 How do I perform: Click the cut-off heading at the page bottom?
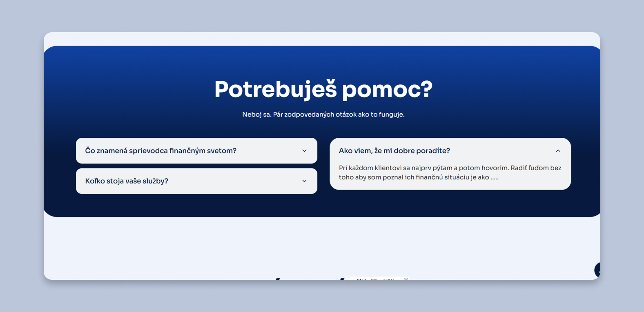[310, 278]
